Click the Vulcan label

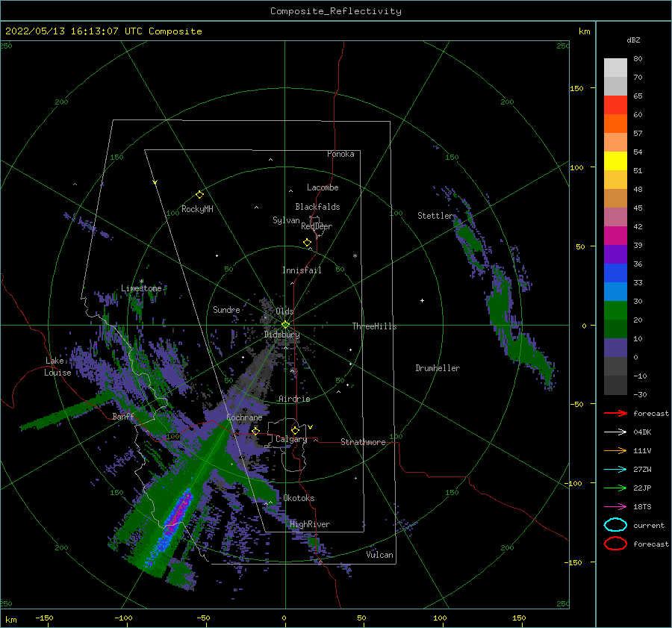[380, 555]
